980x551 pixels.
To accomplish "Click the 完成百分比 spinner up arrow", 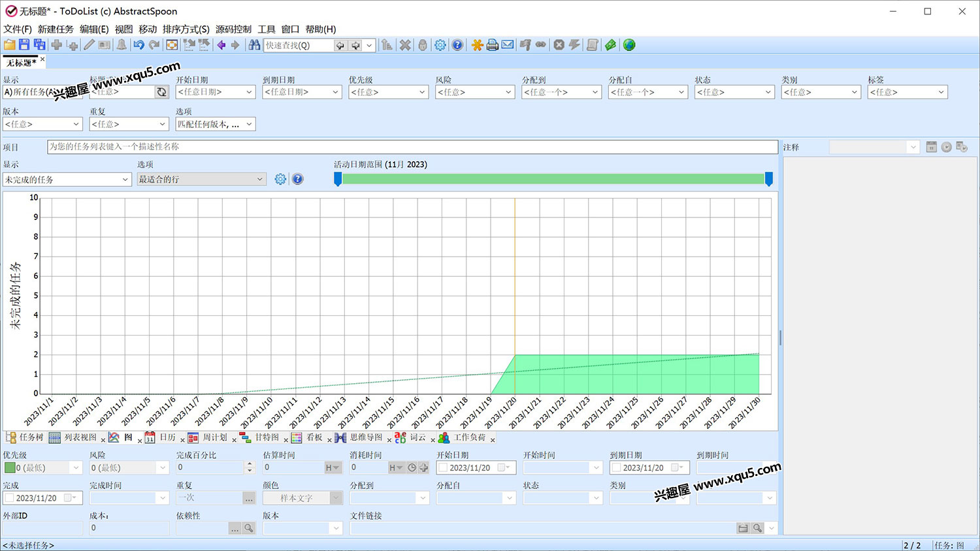I will pyautogui.click(x=249, y=464).
